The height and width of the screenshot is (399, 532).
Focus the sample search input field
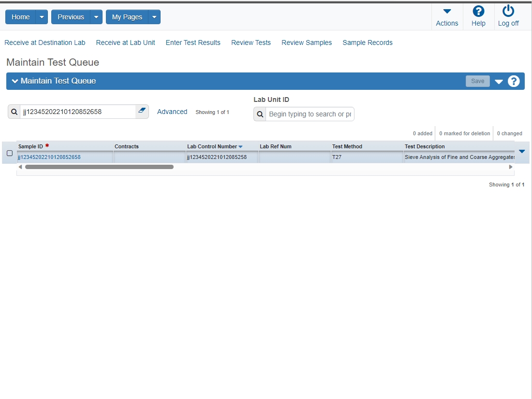pos(78,112)
